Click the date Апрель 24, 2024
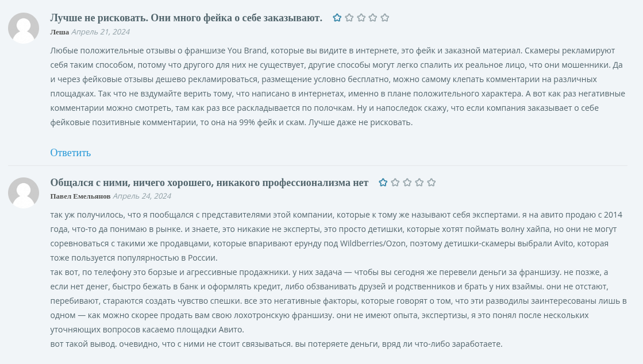Screen dimensions: 643x364 (142, 196)
